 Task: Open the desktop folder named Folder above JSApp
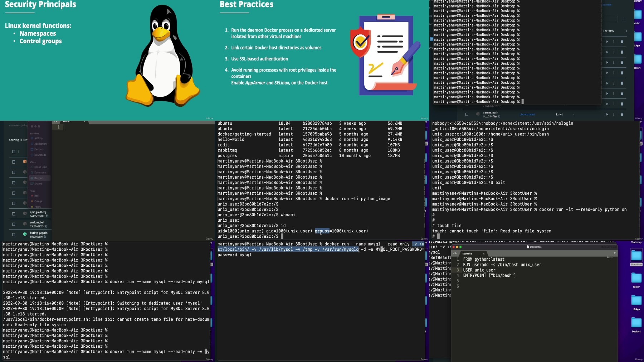636,280
